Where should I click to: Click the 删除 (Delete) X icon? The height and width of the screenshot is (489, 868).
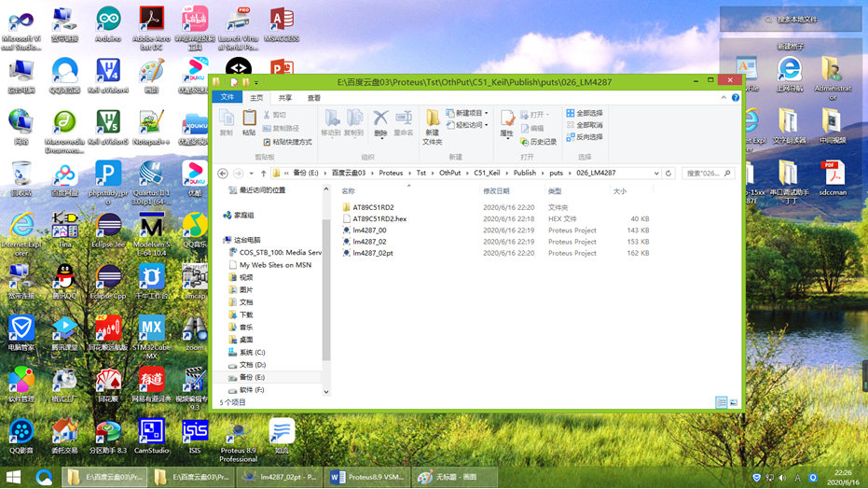coord(380,118)
